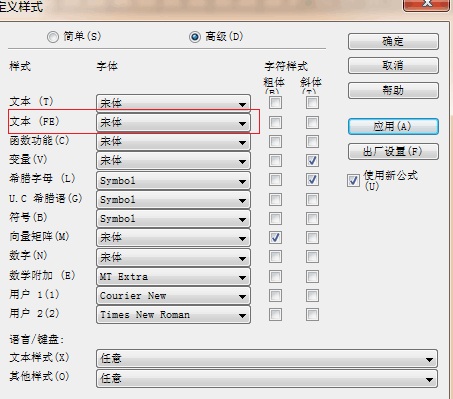Uncheck italic checkbox for 变量(V)
453x399 pixels.
pos(312,161)
